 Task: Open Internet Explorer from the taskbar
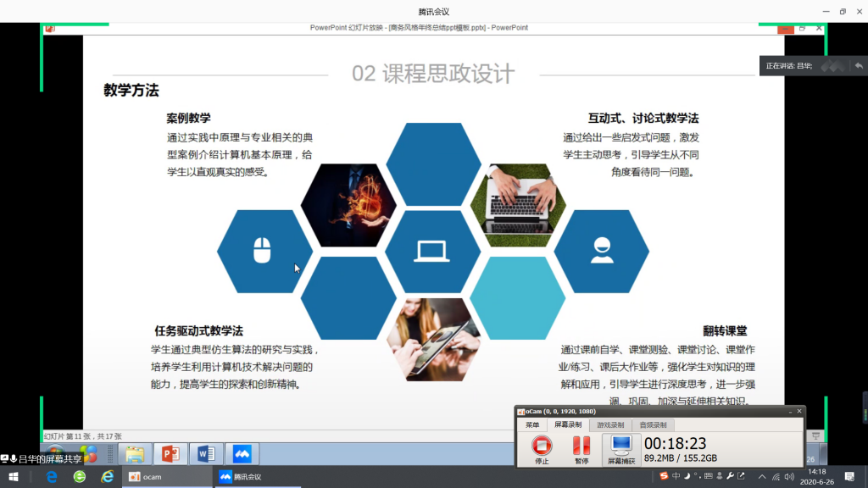pyautogui.click(x=107, y=477)
